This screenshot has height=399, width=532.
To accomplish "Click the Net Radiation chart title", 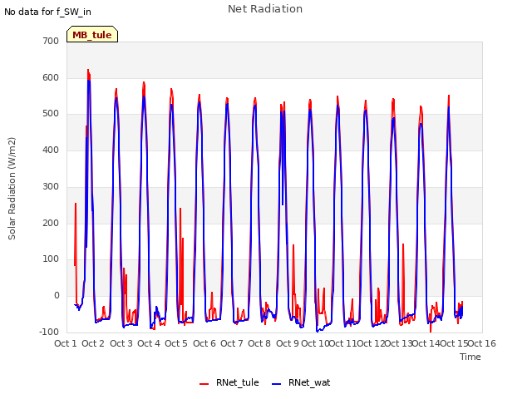I will 265,9.
